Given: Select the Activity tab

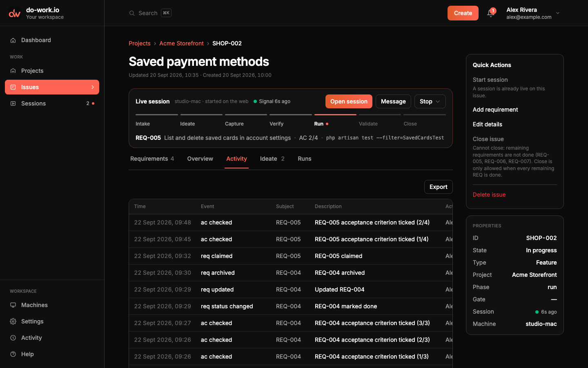Looking at the screenshot, I should 236,159.
